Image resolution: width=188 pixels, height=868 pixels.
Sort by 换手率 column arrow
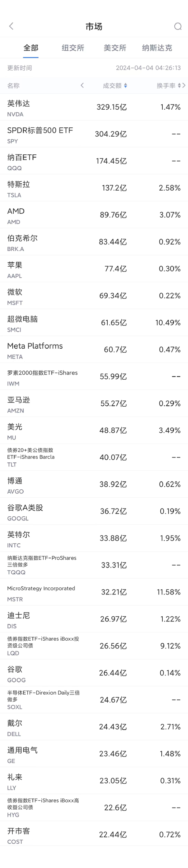pos(179,86)
